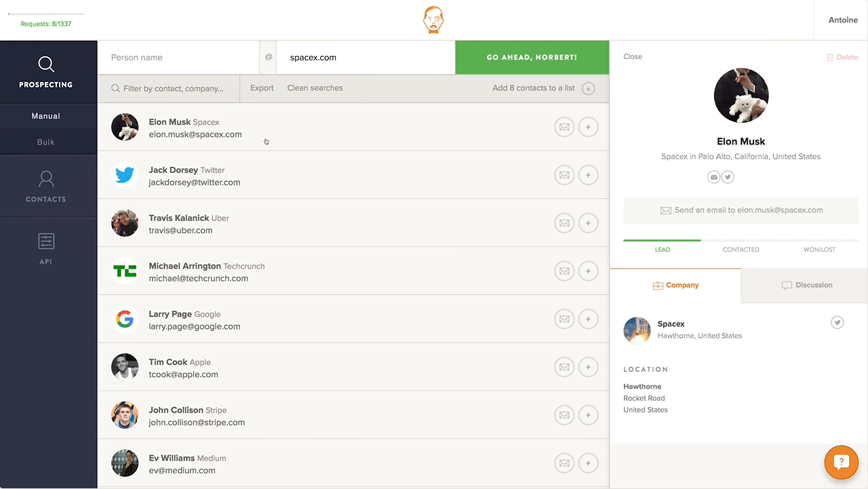The height and width of the screenshot is (489, 868).
Task: Set contact status to Lead
Action: pyautogui.click(x=663, y=250)
